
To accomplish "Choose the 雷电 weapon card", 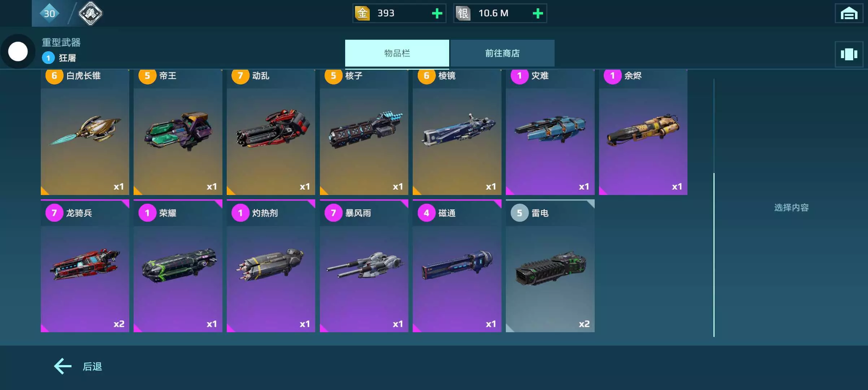I will click(550, 266).
